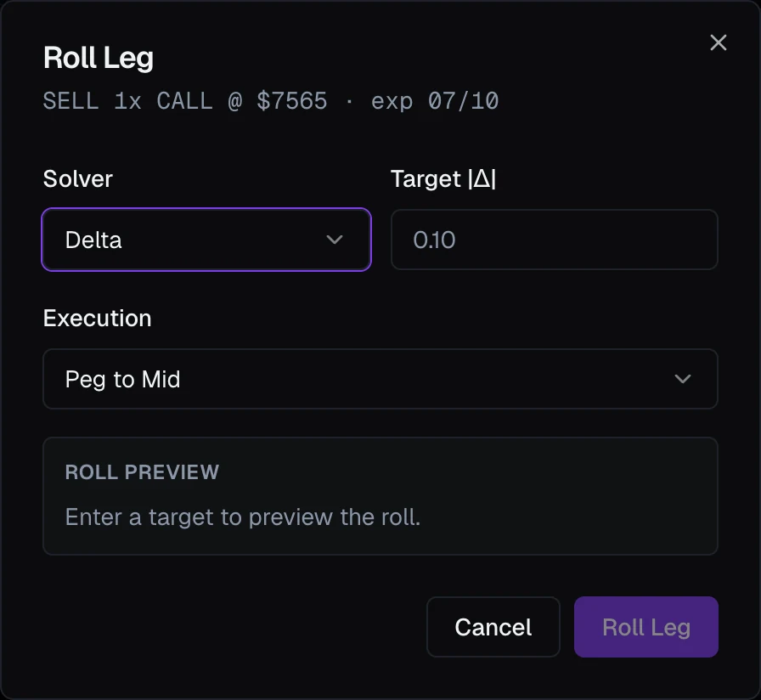Click the Solver field label

click(x=77, y=178)
